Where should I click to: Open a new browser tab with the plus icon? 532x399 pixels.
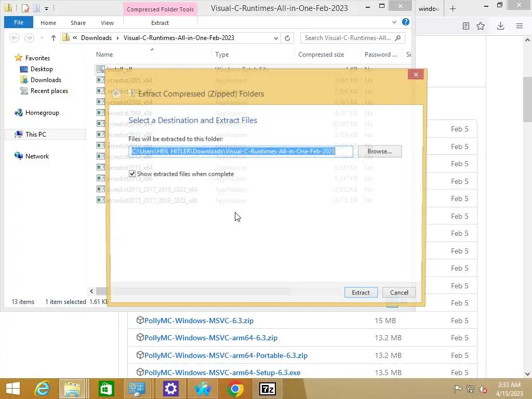[453, 9]
